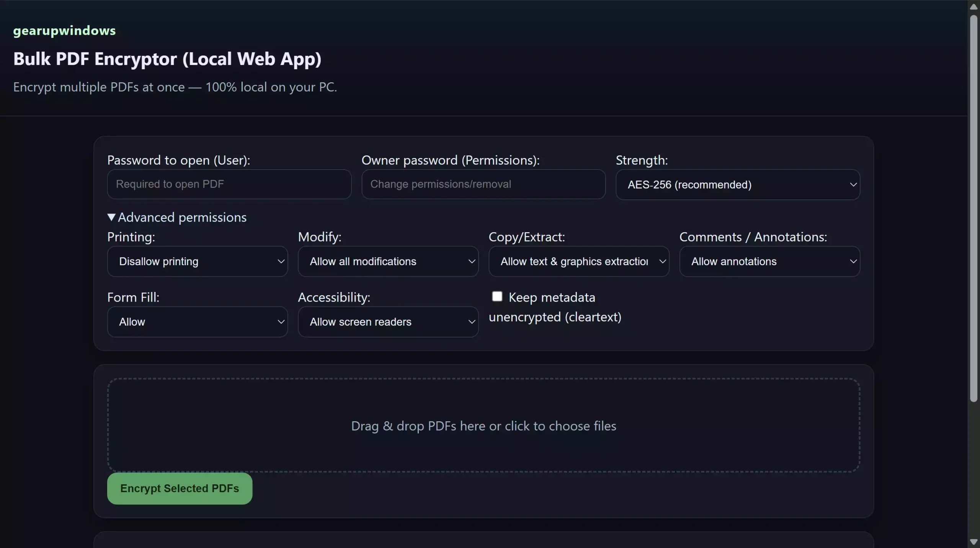Open the Printing permissions dropdown
The height and width of the screenshot is (548, 980).
pos(197,261)
